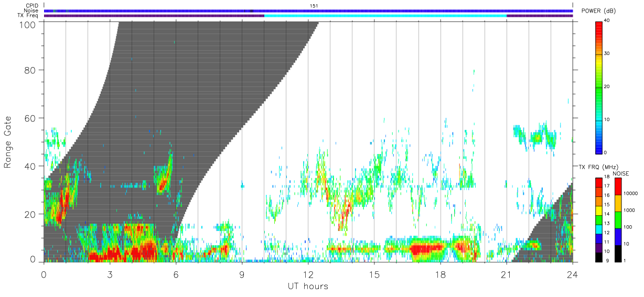Viewport: 644px width, 297px height.
Task: Click the 24 UT hour tick label
Action: pos(573,274)
